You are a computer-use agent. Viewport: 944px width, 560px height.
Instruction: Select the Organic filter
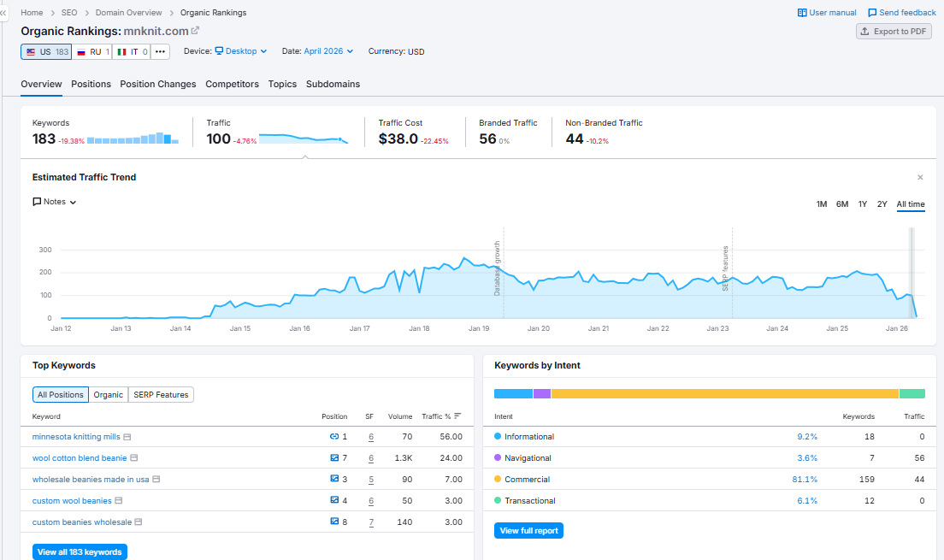[x=109, y=395]
